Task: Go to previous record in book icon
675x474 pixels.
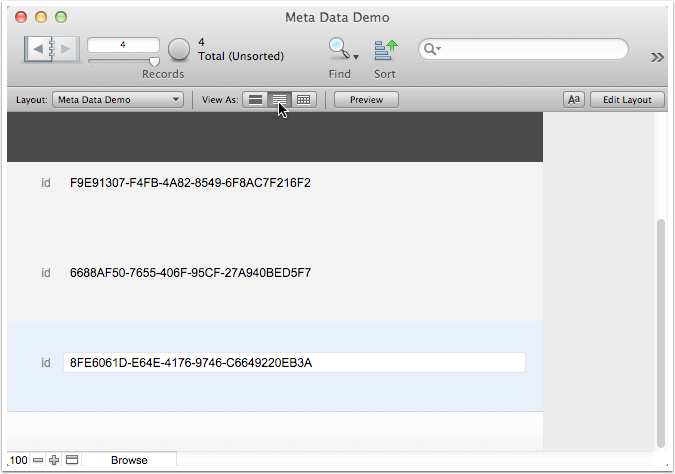Action: (38, 49)
